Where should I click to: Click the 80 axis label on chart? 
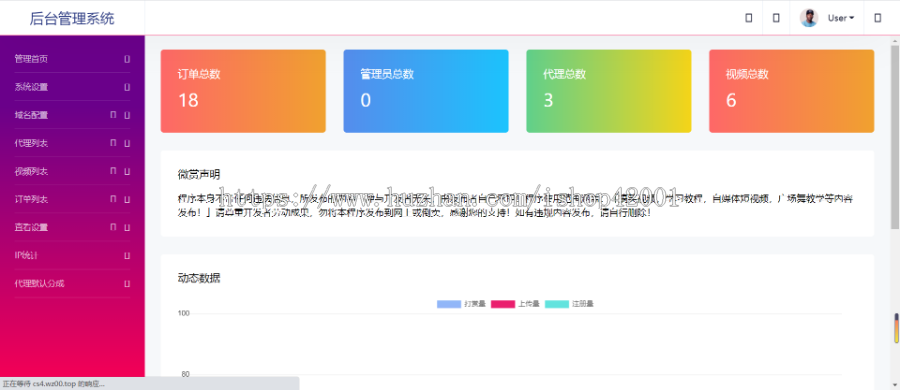(185, 374)
